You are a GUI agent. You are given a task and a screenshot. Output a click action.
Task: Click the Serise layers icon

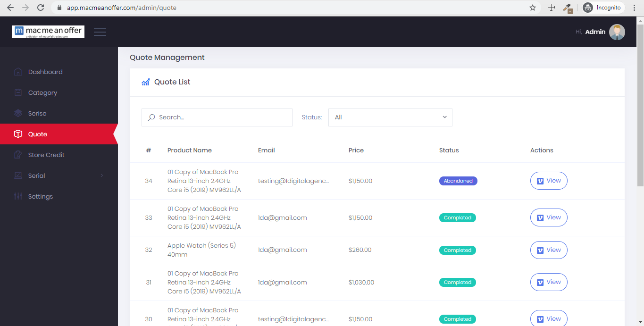[x=18, y=113]
